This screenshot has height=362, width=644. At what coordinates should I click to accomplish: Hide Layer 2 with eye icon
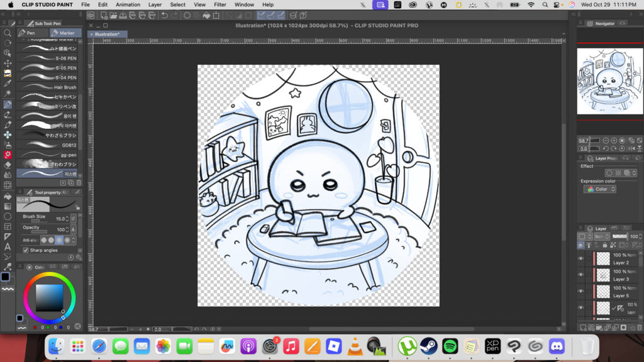pos(580,258)
